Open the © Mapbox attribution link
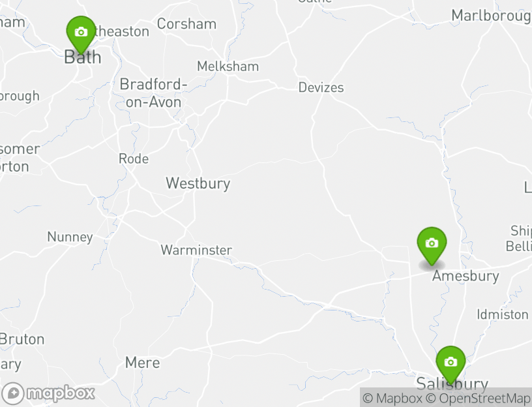The width and height of the screenshot is (532, 407). (392, 398)
